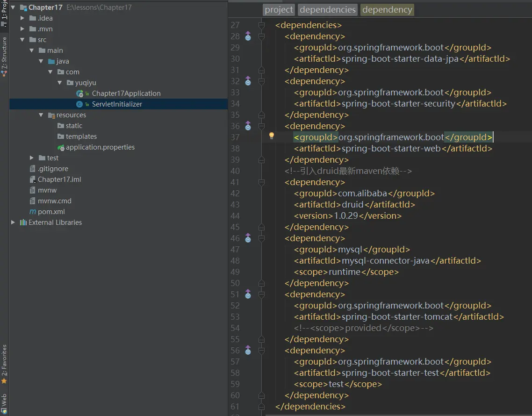Click the gutter marker icon on line 56

click(x=248, y=351)
